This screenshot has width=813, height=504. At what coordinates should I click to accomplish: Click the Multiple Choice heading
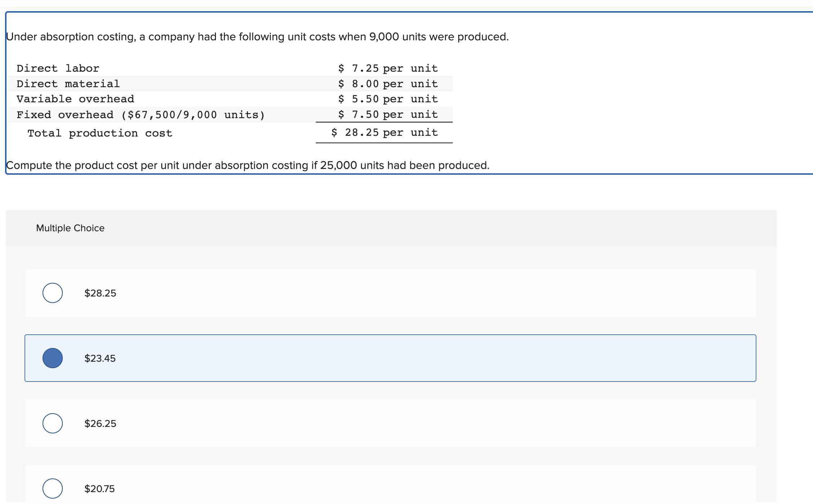(x=70, y=228)
